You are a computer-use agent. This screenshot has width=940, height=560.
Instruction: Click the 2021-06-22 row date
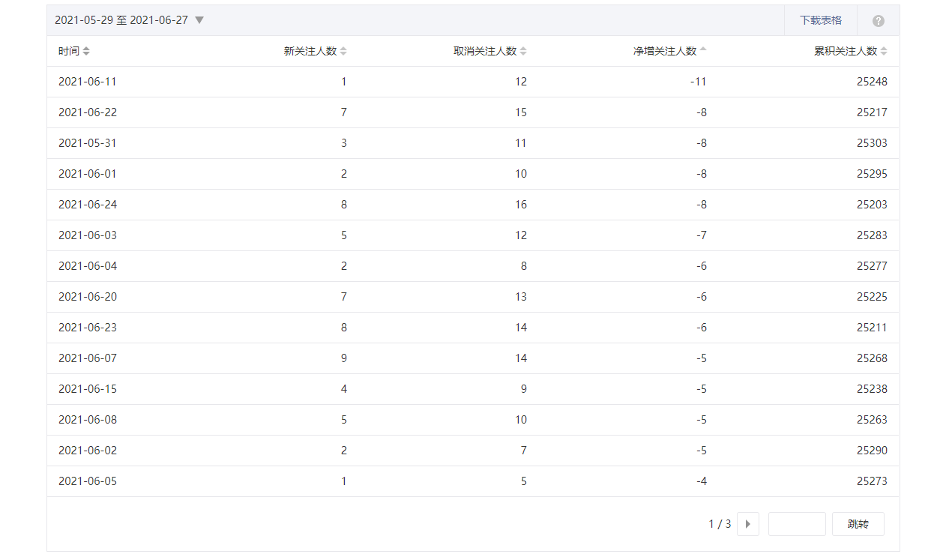(88, 112)
